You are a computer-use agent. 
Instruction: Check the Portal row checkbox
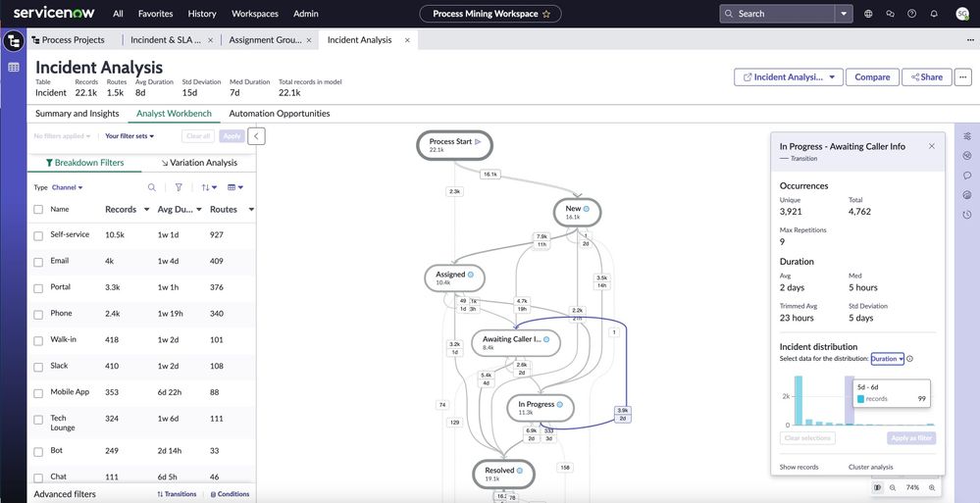tap(38, 288)
